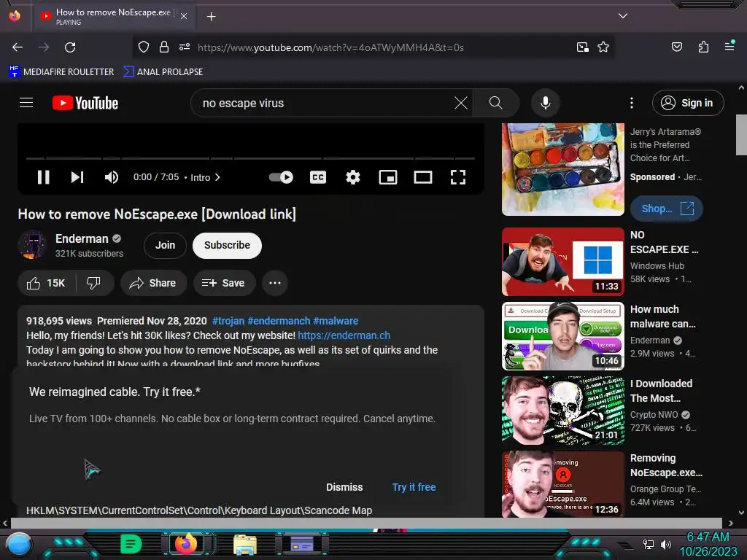The width and height of the screenshot is (747, 560).
Task: Open the volume tray speaker icon
Action: [x=666, y=544]
